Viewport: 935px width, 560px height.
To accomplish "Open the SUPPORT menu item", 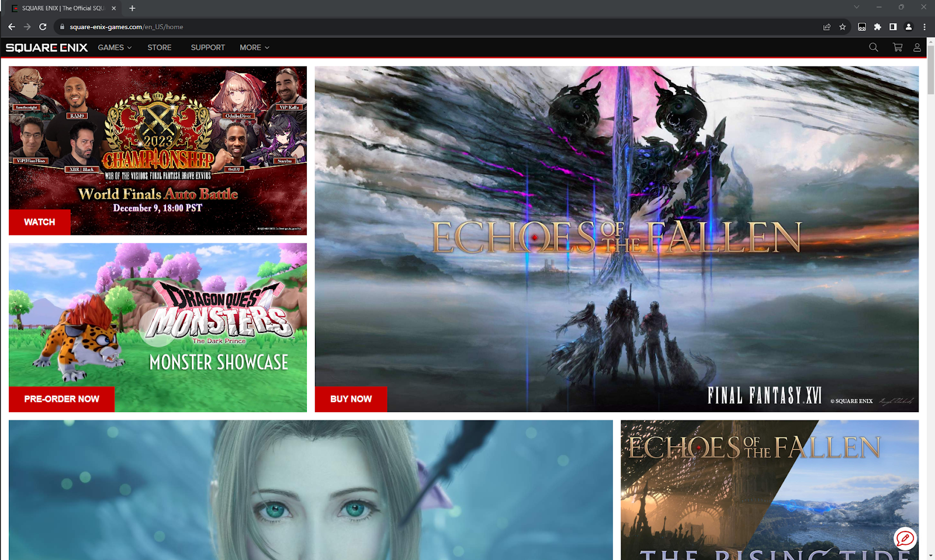I will (207, 47).
